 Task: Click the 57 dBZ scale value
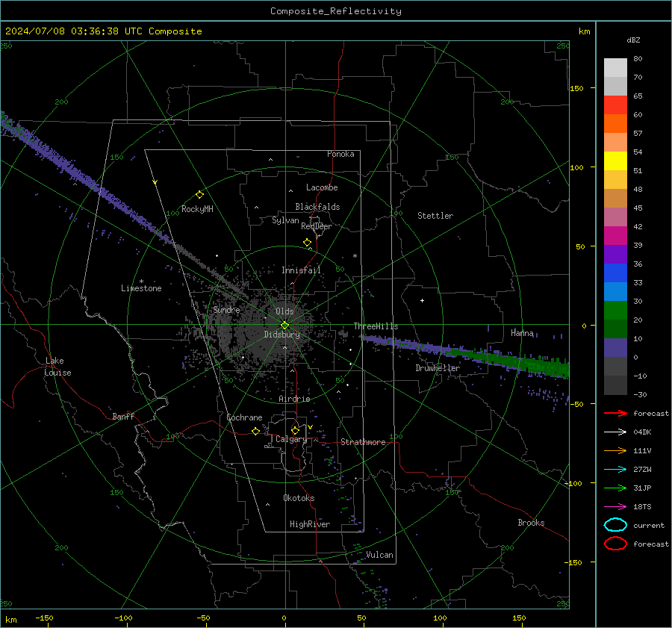tap(638, 134)
